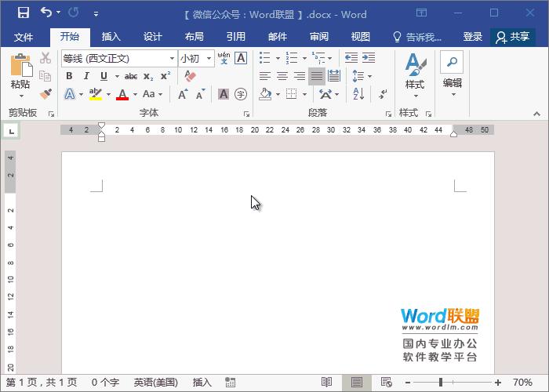Toggle underline formatting

104,76
